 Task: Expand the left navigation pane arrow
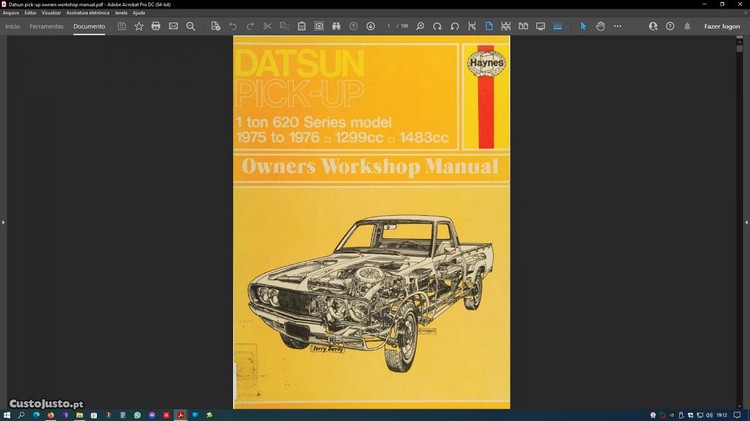(x=3, y=222)
